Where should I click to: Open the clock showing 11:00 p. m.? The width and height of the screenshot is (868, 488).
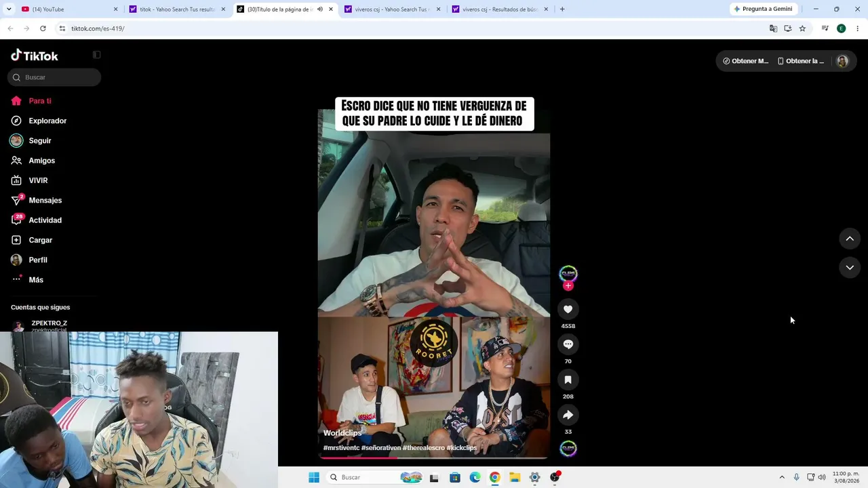click(846, 477)
